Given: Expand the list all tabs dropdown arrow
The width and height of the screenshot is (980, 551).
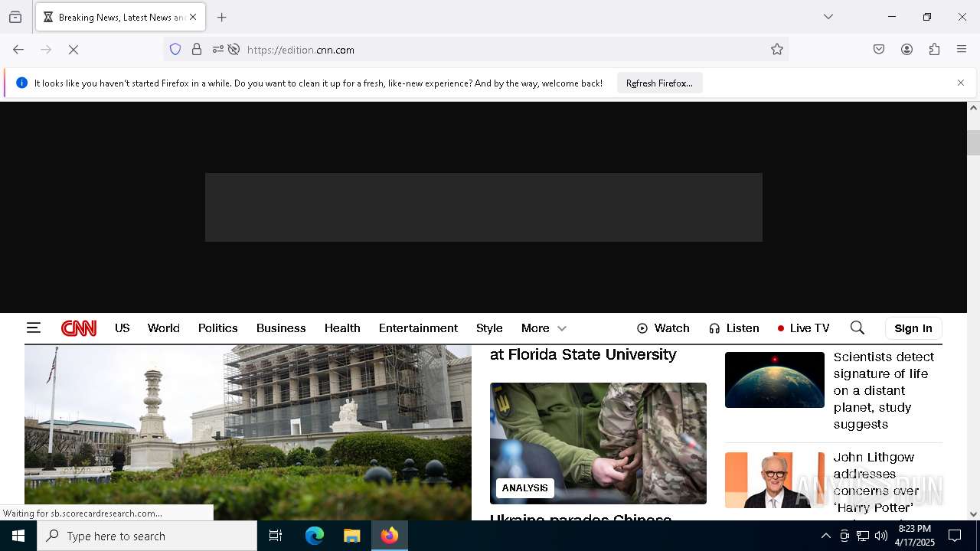Looking at the screenshot, I should (828, 17).
